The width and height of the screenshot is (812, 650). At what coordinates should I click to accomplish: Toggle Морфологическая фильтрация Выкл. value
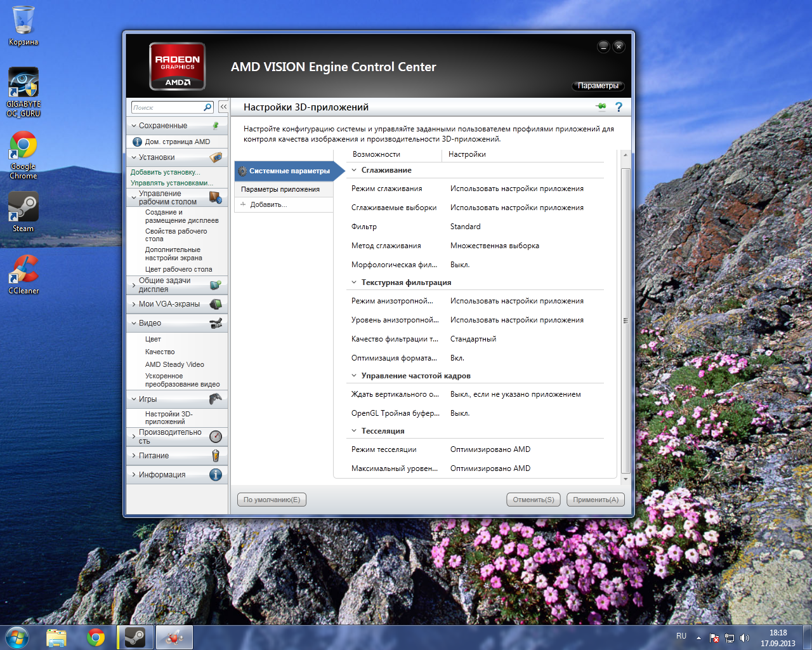pos(460,265)
